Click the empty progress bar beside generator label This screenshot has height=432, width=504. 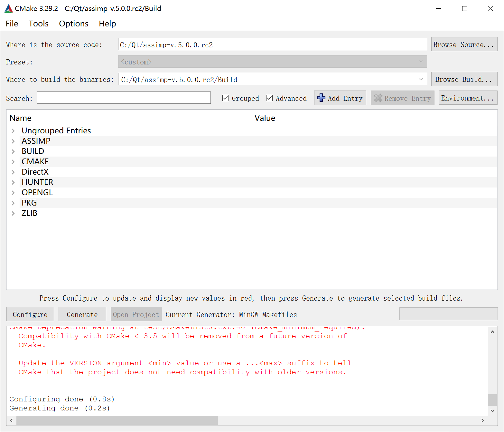pyautogui.click(x=448, y=314)
